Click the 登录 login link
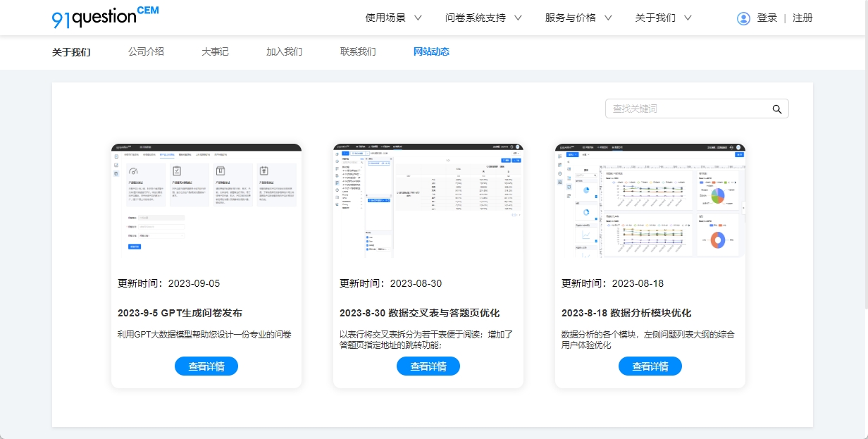This screenshot has height=439, width=868. [x=767, y=18]
